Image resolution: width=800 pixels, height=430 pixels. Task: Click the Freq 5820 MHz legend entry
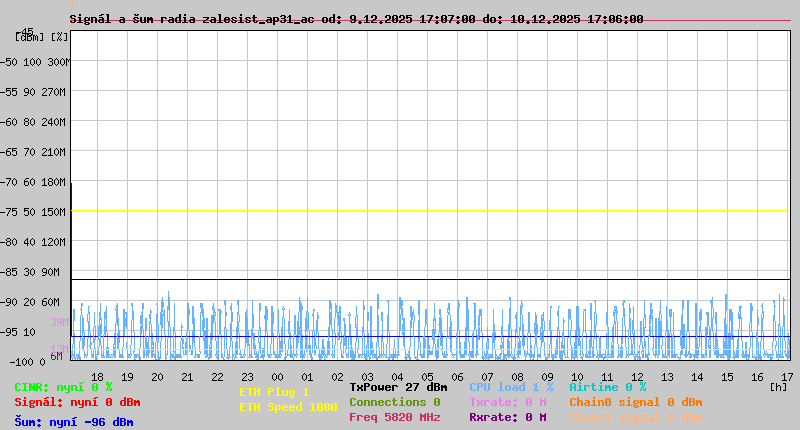(394, 417)
